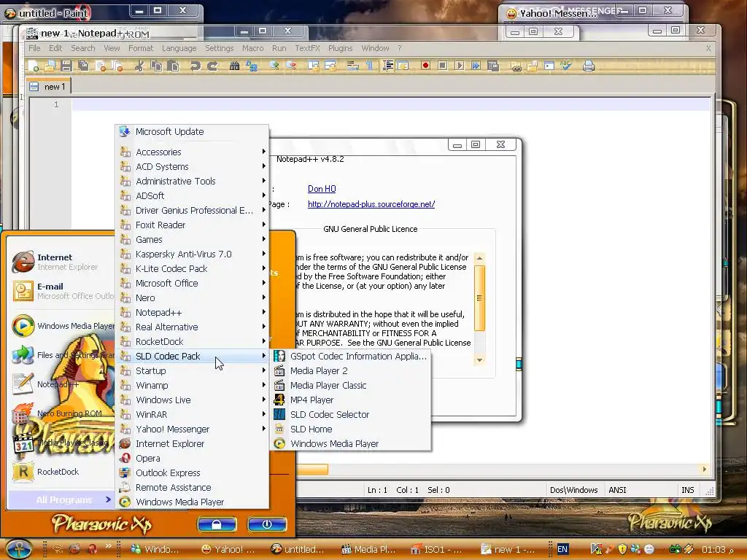Click the Zoom Out toolbar icon

[291, 66]
